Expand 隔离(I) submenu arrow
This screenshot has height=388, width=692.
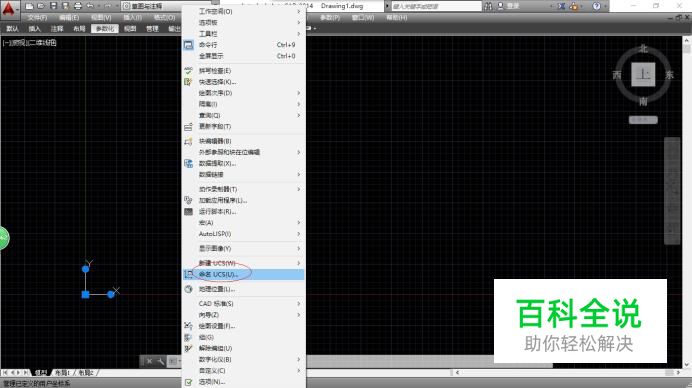click(x=299, y=104)
